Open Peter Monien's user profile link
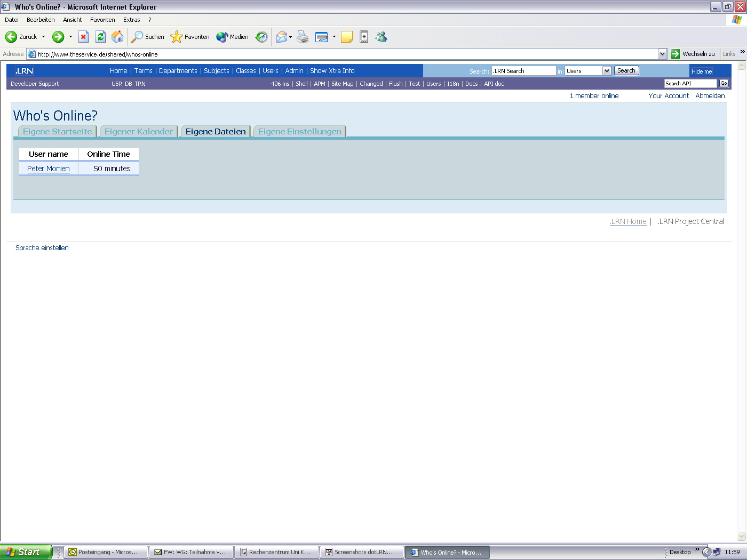747x560 pixels. pyautogui.click(x=49, y=168)
